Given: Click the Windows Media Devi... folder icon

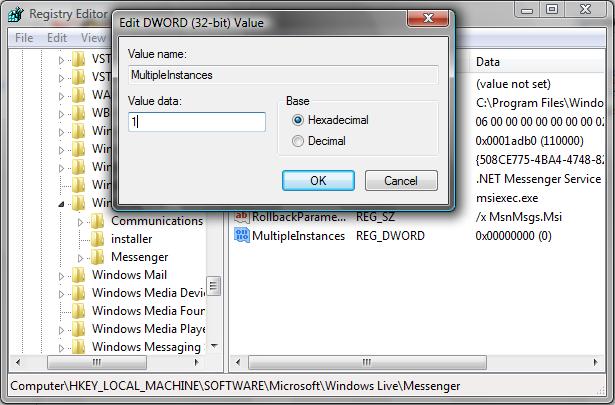Looking at the screenshot, I should (x=78, y=293).
